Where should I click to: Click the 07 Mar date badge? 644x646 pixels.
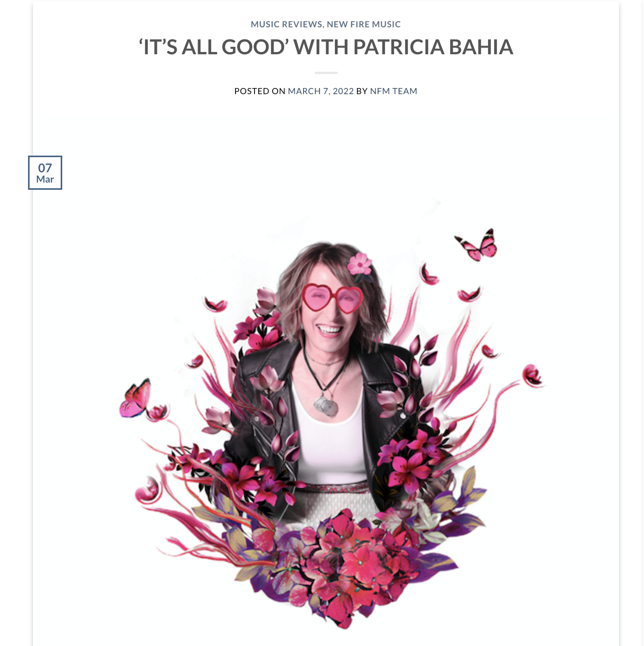click(45, 173)
